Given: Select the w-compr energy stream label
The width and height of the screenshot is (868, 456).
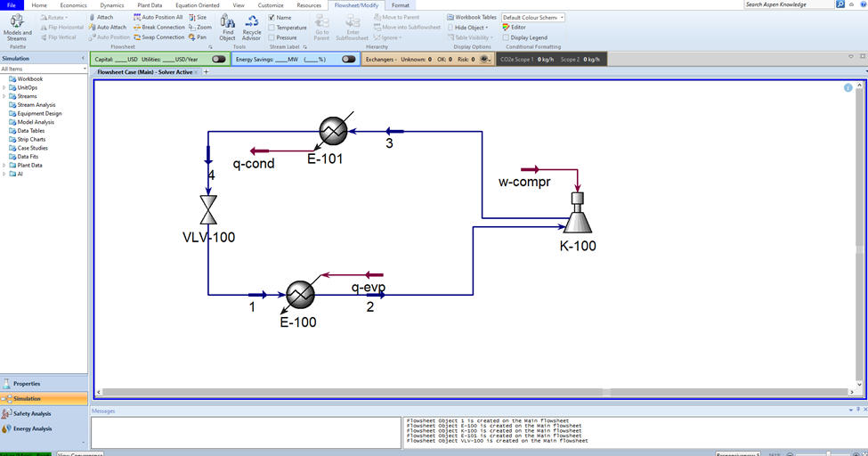Looking at the screenshot, I should pyautogui.click(x=524, y=182).
